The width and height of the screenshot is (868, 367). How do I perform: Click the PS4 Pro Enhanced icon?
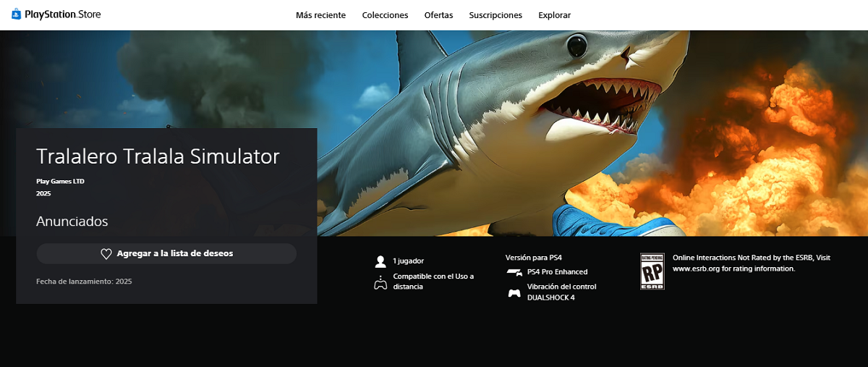(x=514, y=272)
